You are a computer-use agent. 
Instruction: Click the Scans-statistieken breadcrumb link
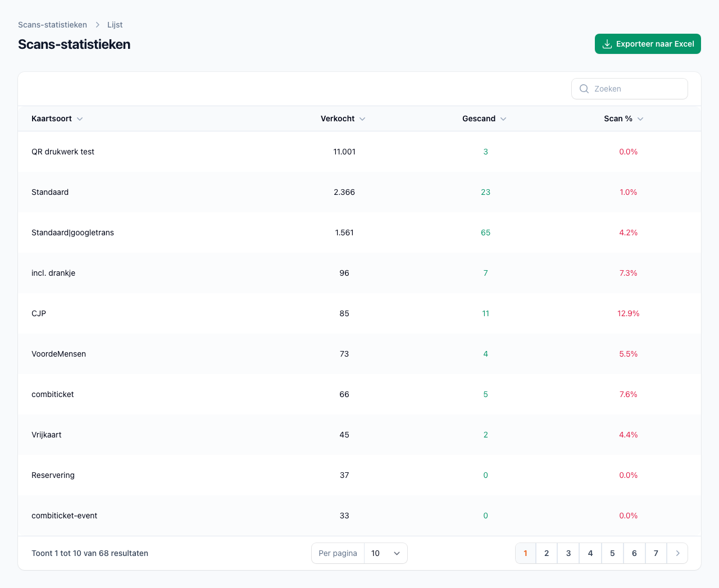click(x=52, y=25)
